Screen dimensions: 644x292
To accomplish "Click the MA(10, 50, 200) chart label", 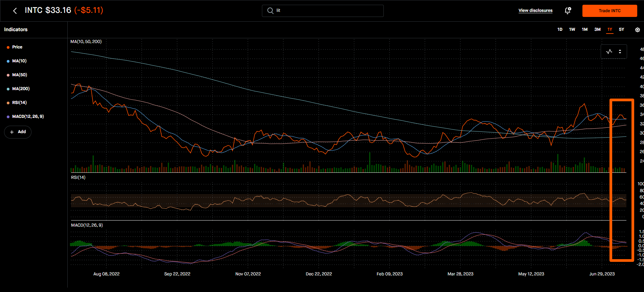I will pos(86,42).
